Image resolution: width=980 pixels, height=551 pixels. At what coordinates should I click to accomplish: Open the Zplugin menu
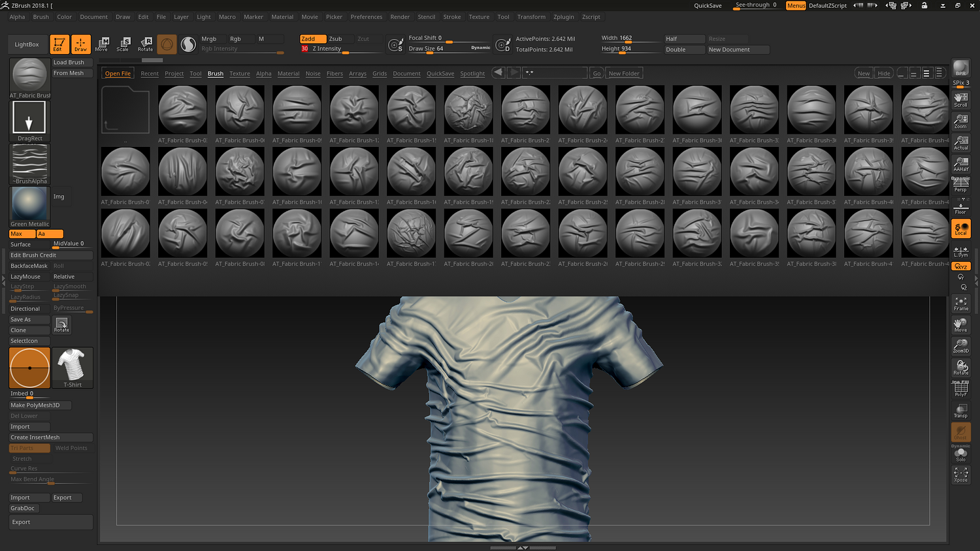564,17
